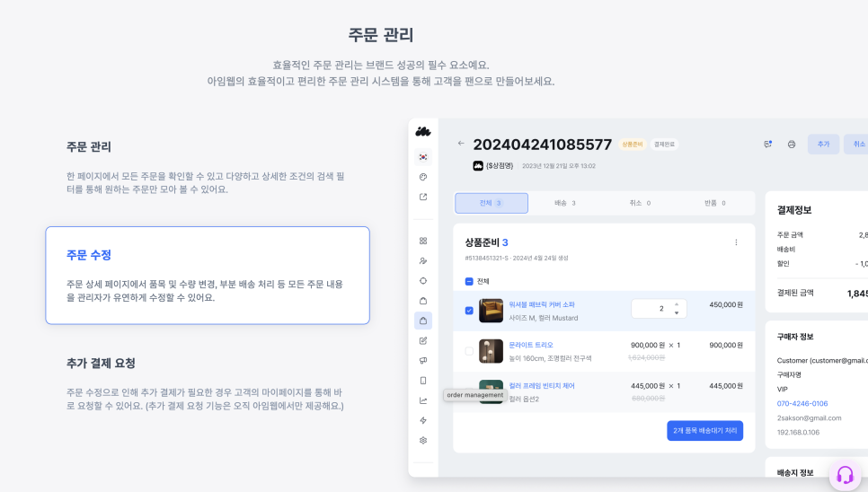Open the three-dot menu of the 상품준비 card
868x492 pixels.
coord(736,242)
